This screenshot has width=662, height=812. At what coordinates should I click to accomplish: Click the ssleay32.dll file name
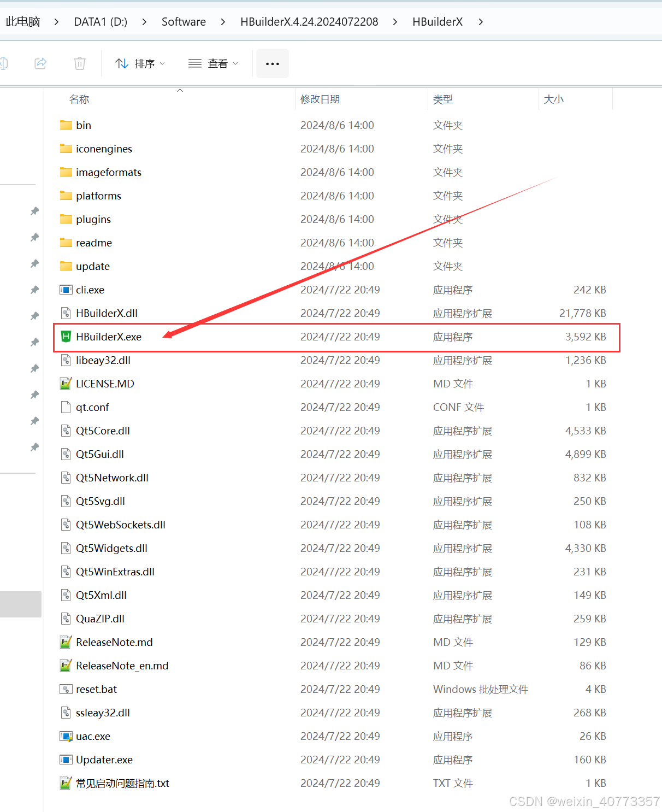(103, 713)
